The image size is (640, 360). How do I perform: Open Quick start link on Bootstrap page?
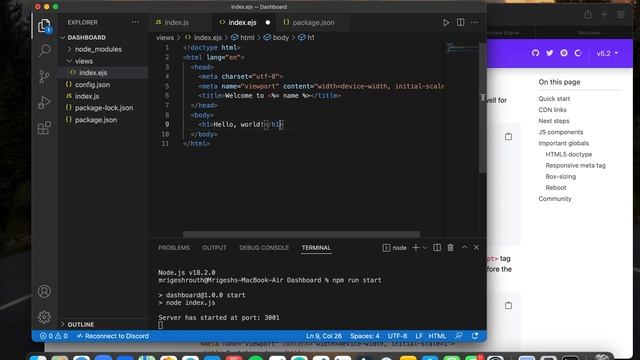[x=554, y=99]
